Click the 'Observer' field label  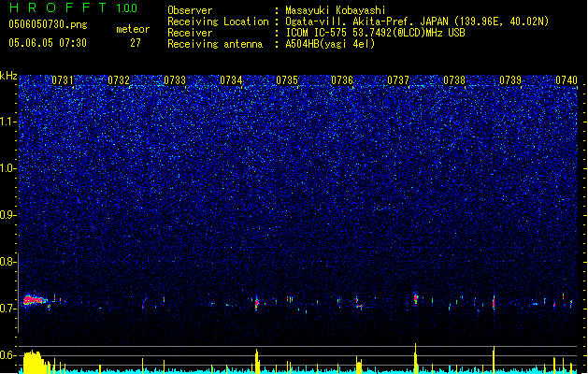tap(190, 10)
